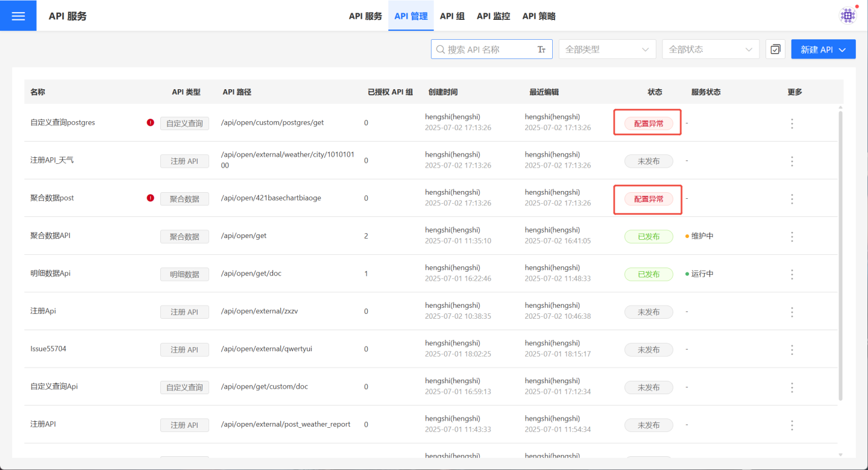The height and width of the screenshot is (470, 868).
Task: Click the batch select icon button
Action: pos(775,49)
